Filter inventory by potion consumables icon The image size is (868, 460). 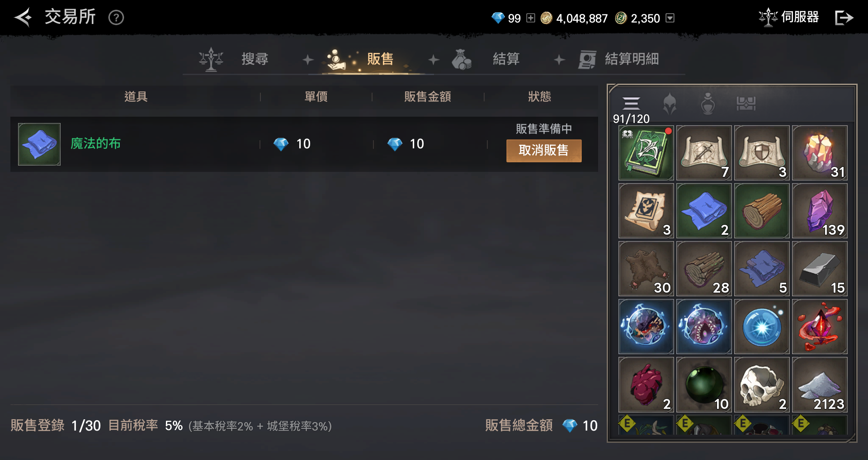pyautogui.click(x=708, y=104)
